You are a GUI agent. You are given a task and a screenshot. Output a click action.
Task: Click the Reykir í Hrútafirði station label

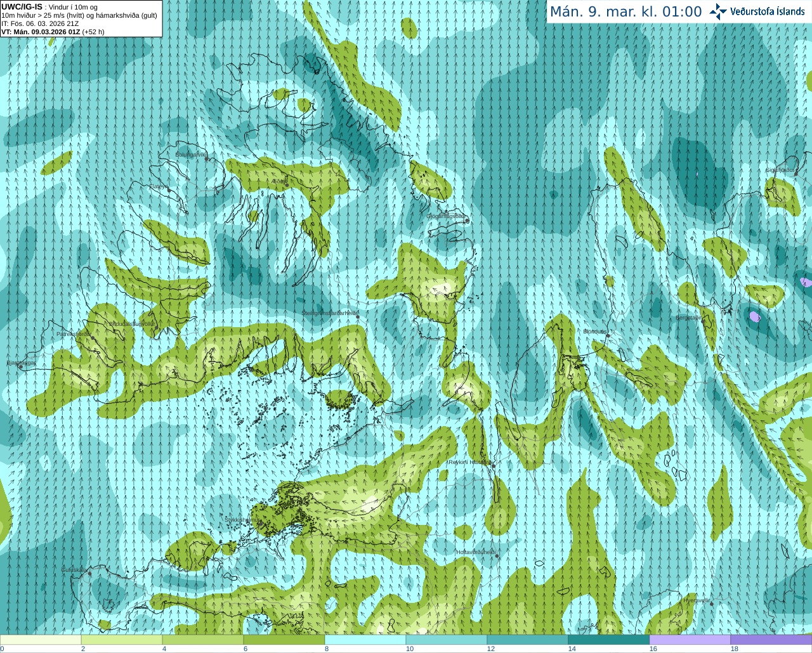tap(469, 462)
